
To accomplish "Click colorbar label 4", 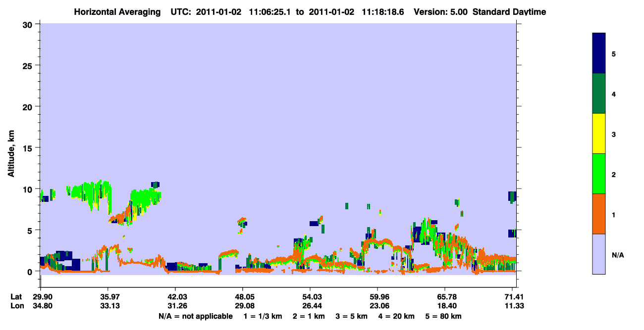I will coord(614,94).
